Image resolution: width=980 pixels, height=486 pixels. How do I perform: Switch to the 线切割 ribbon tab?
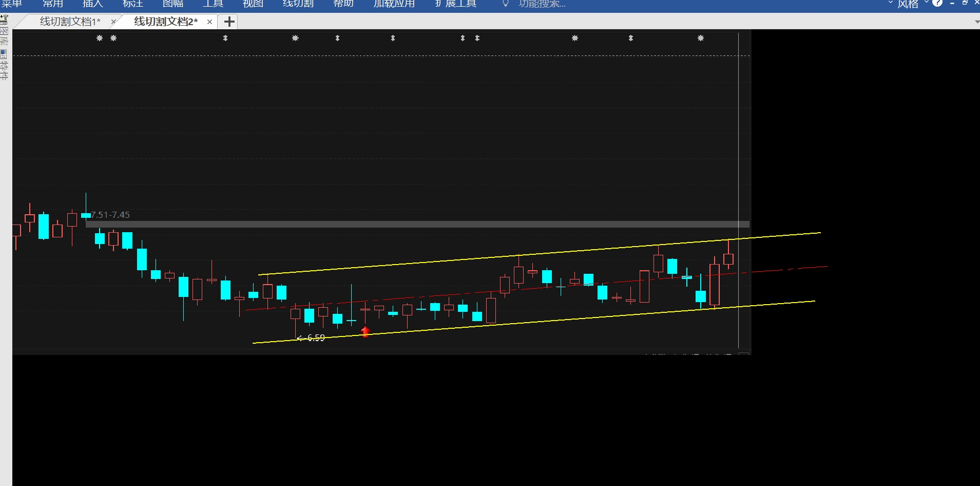point(298,4)
